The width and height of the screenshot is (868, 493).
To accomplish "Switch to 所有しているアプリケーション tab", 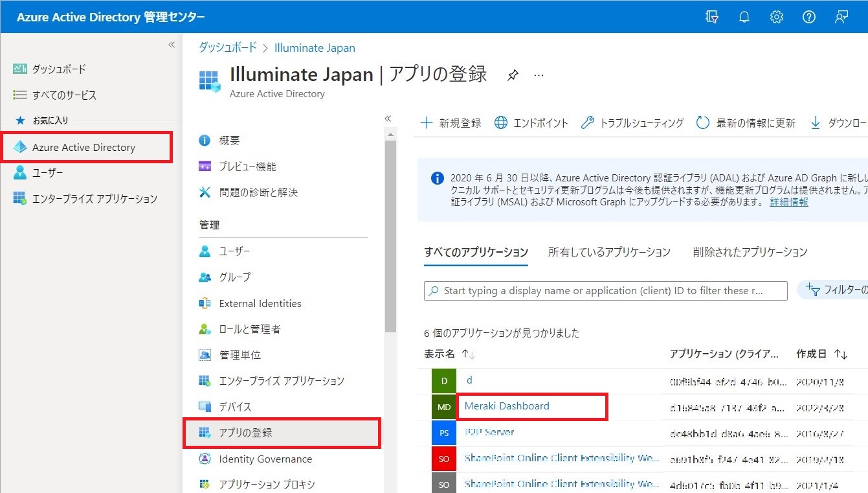I will [x=609, y=252].
